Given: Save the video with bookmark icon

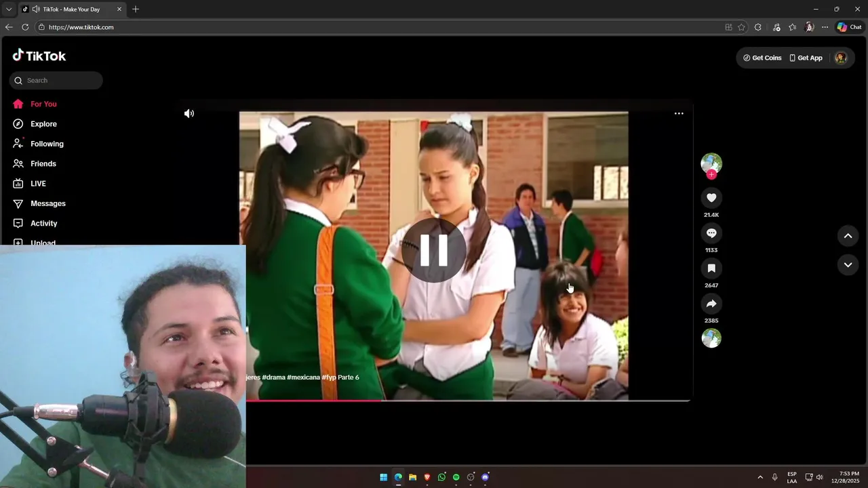Looking at the screenshot, I should pyautogui.click(x=711, y=268).
